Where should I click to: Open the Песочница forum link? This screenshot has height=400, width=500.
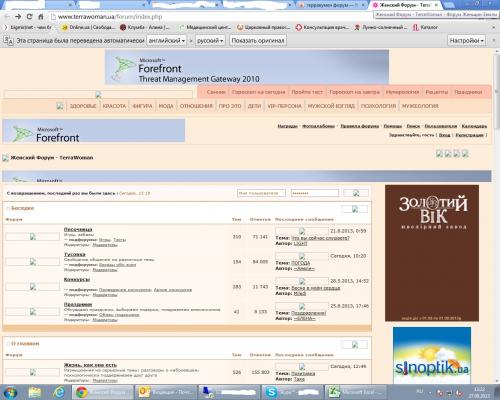coord(78,229)
